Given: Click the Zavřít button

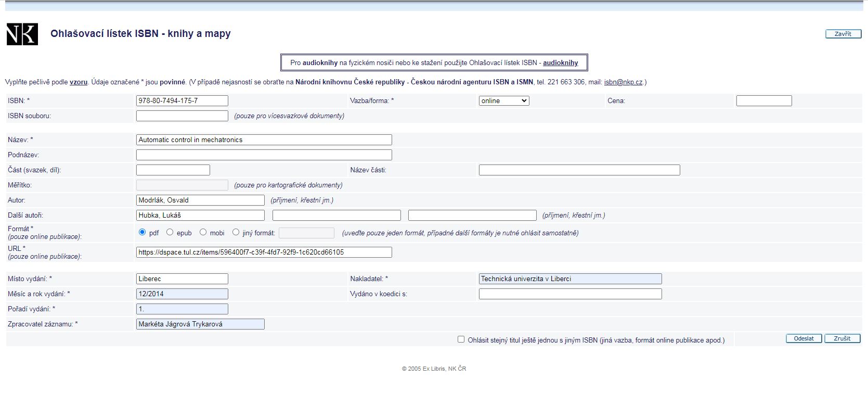Looking at the screenshot, I should point(843,34).
